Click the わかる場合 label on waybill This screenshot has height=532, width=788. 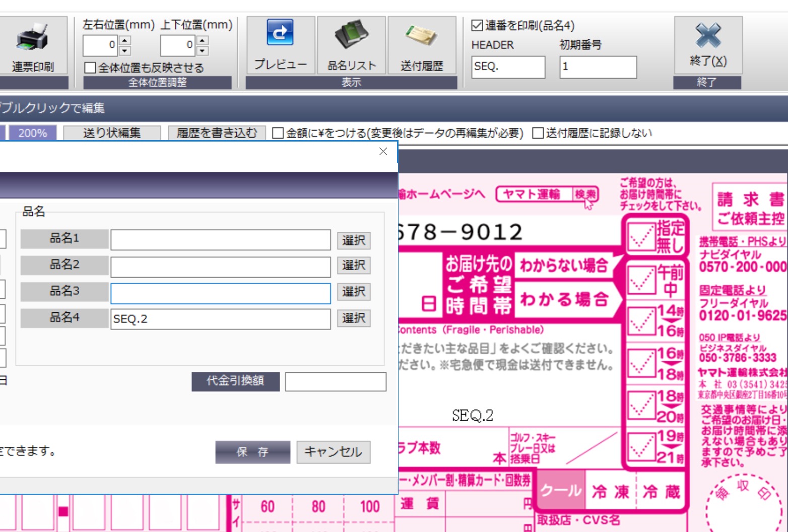click(x=564, y=299)
